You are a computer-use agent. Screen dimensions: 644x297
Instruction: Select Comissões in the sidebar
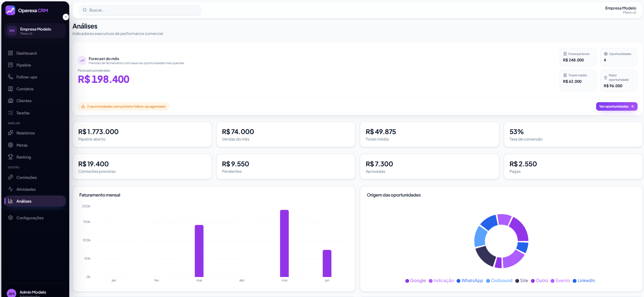pyautogui.click(x=35, y=178)
